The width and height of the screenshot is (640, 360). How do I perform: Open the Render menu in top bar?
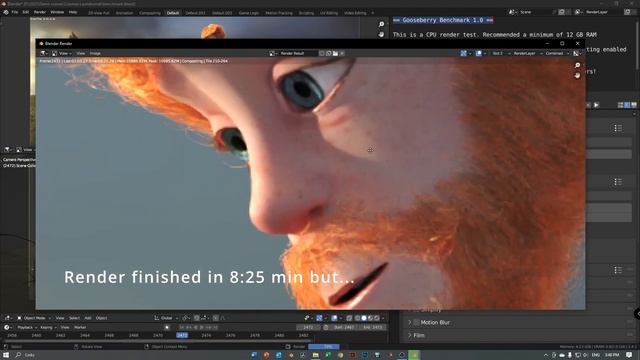(x=40, y=12)
